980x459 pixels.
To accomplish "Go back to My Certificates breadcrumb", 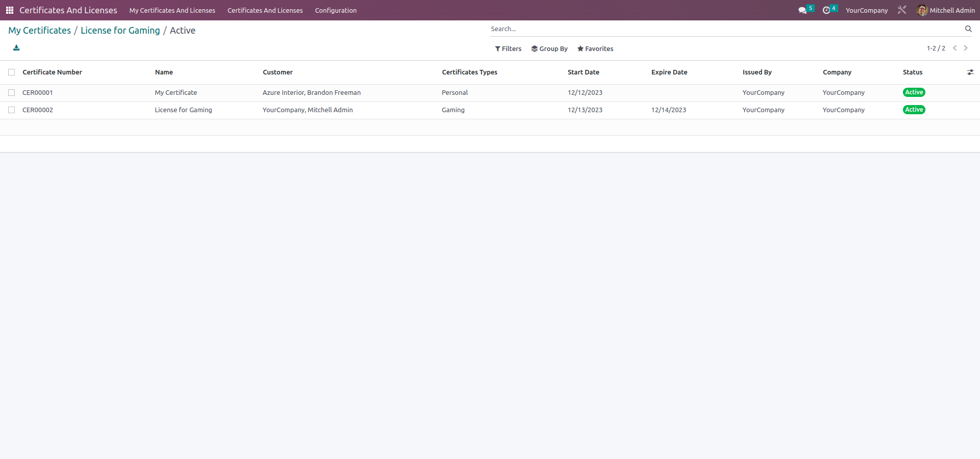I will tap(40, 31).
